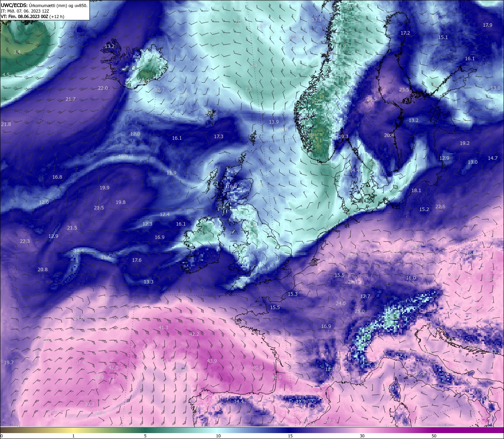Click the 'VT: Fim. 08.06.2023 00Z (+12 h)' line
The width and height of the screenshot is (504, 439).
pyautogui.click(x=32, y=17)
